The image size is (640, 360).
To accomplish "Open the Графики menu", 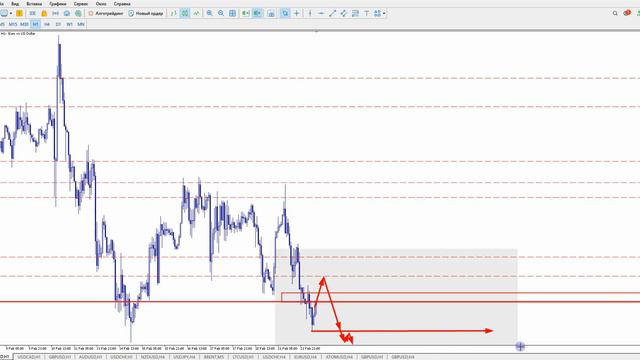I will [x=58, y=4].
